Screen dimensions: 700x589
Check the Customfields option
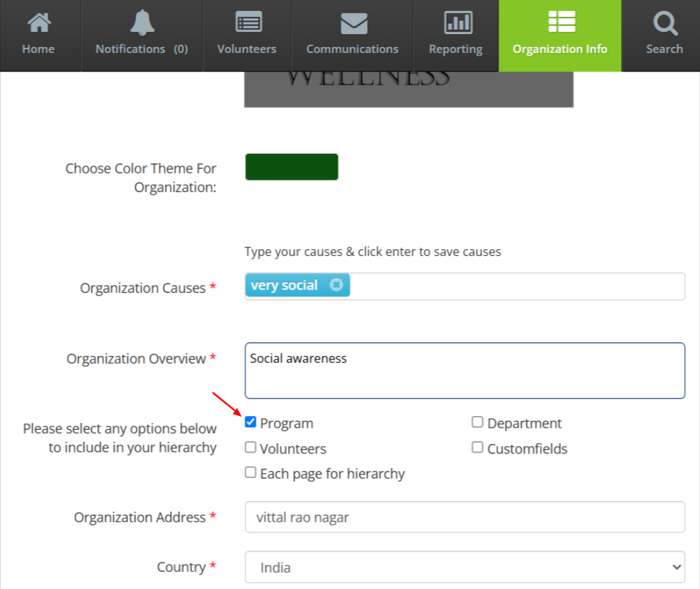[x=477, y=447]
